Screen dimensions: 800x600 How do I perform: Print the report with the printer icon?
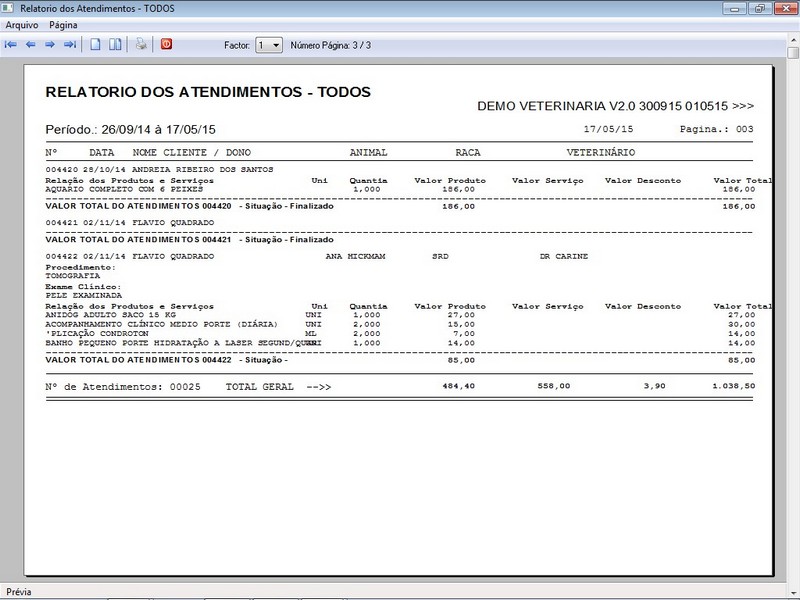pyautogui.click(x=142, y=45)
